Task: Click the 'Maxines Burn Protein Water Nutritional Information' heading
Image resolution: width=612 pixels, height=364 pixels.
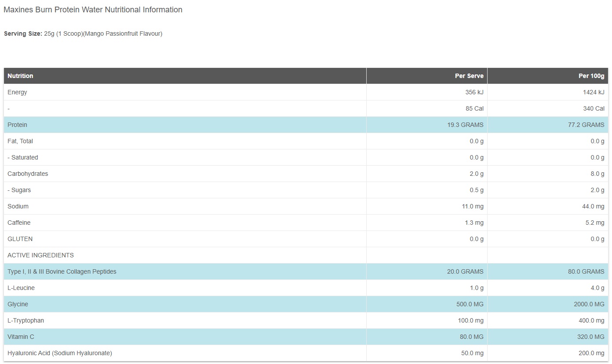Action: (x=93, y=10)
